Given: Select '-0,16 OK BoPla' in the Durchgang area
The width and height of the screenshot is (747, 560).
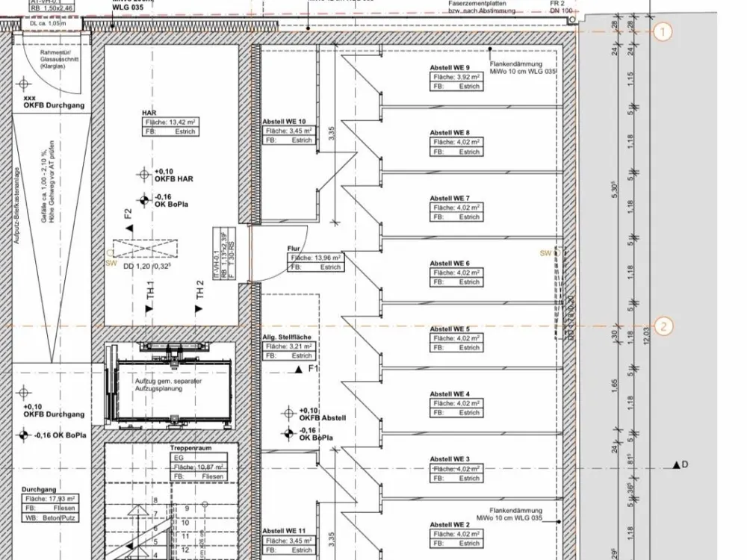Looking at the screenshot, I should (x=60, y=435).
